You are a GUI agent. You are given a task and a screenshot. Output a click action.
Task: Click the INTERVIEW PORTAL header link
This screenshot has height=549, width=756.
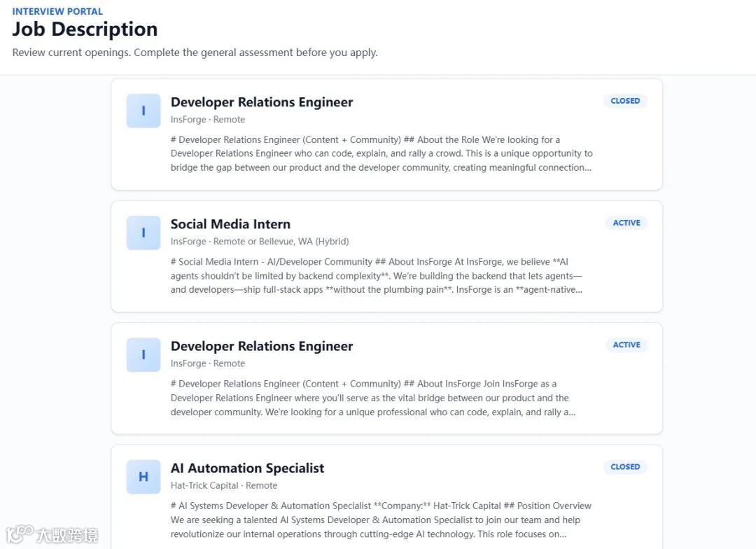pyautogui.click(x=57, y=11)
